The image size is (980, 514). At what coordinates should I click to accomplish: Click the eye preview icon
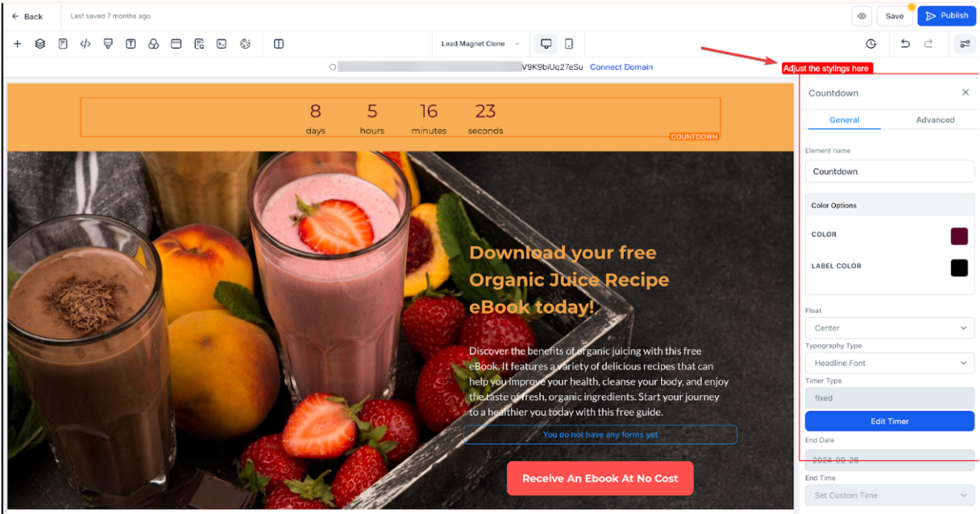coord(863,16)
